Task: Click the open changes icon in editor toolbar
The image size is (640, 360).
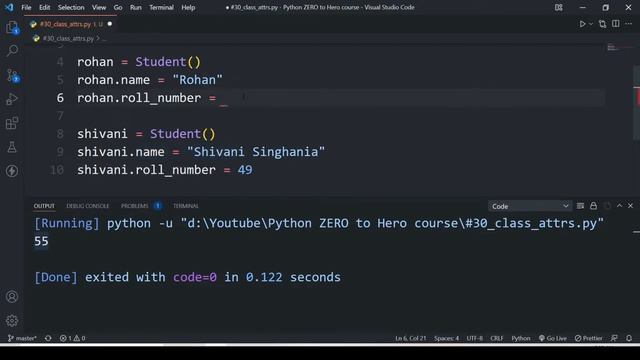Action: [602, 24]
